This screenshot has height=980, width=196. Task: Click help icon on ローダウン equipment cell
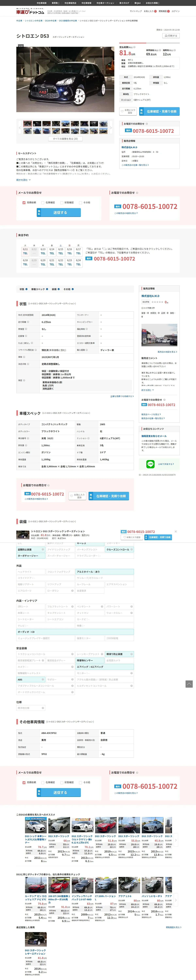coord(72,590)
